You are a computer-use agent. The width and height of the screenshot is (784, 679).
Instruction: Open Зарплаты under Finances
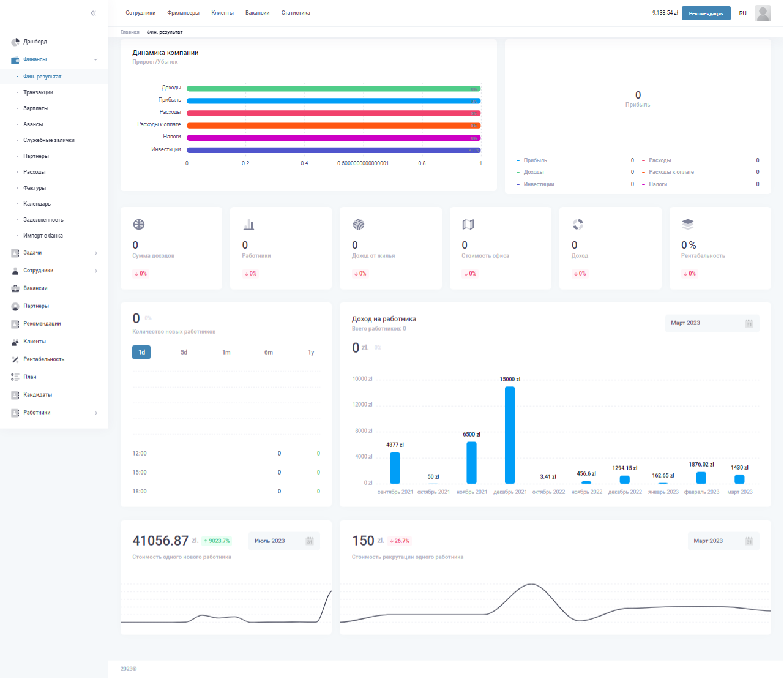[36, 108]
